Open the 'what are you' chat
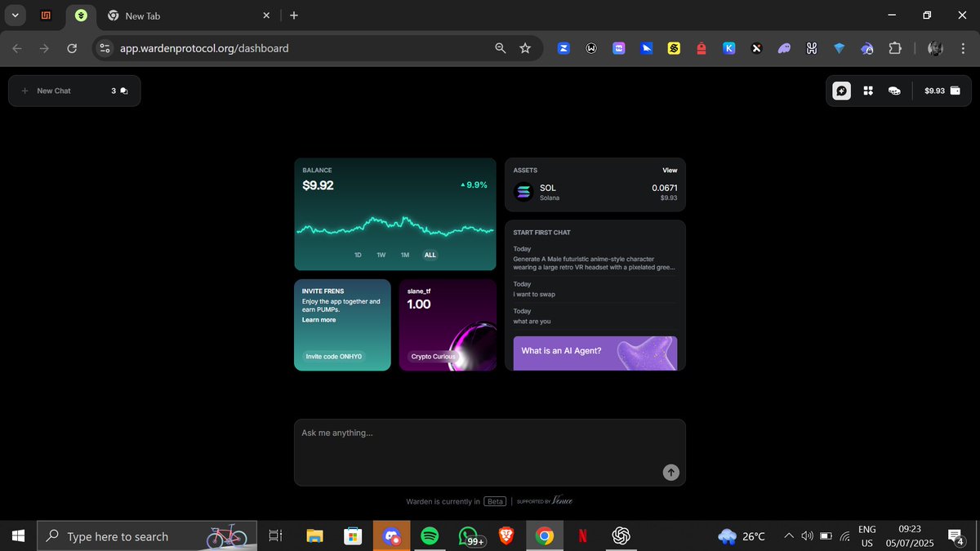 pyautogui.click(x=595, y=316)
